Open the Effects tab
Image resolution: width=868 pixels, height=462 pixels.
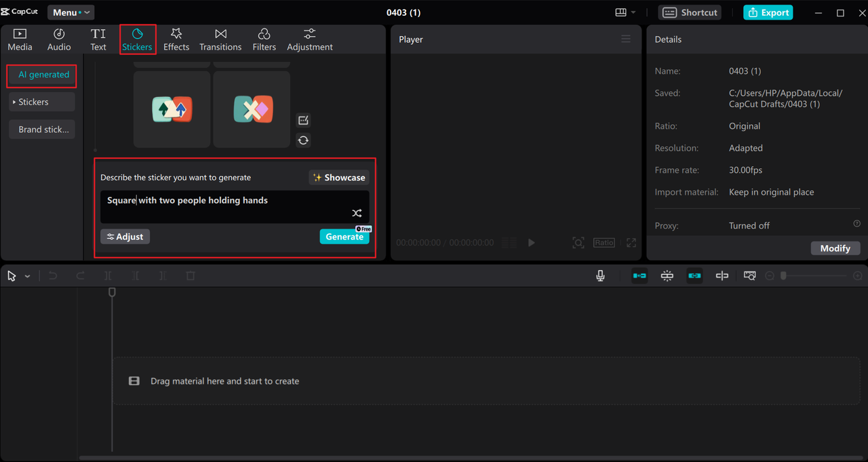click(x=176, y=39)
